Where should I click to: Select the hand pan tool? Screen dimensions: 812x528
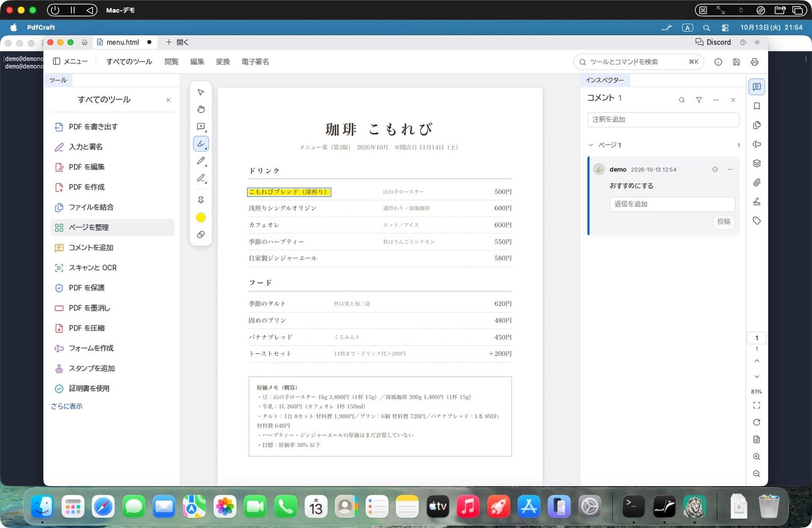point(201,109)
